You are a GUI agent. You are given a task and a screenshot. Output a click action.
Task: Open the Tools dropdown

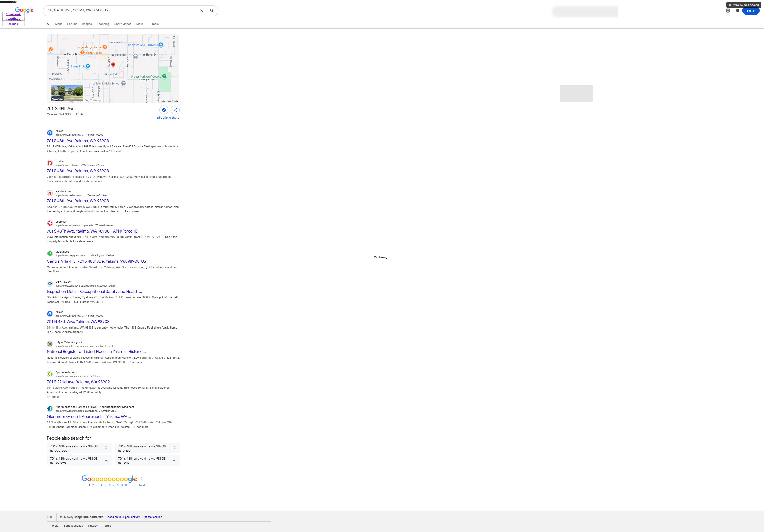pos(156,24)
